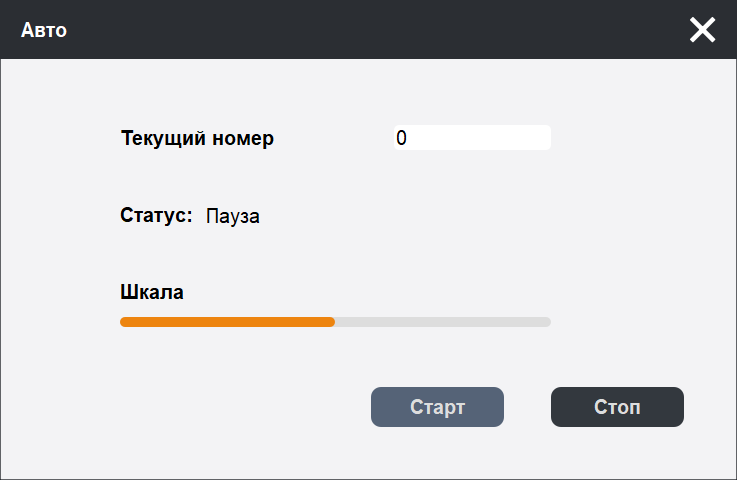Viewport: 737px width, 480px height.
Task: Click the value 0 in the number field
Action: (401, 138)
